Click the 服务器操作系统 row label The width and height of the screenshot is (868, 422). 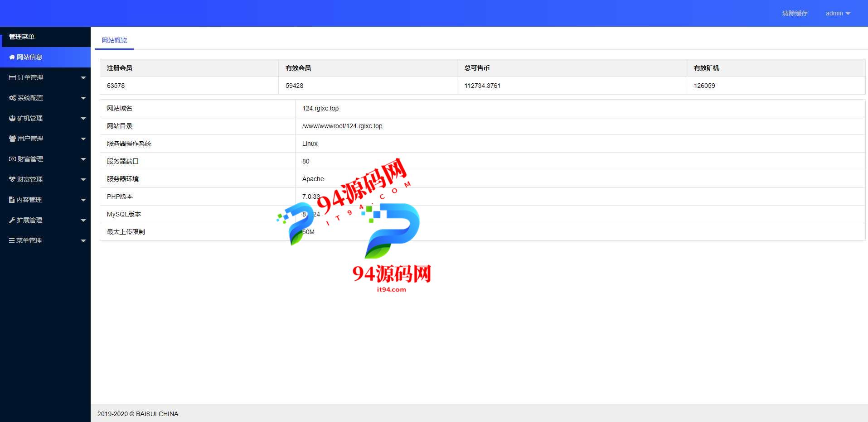coord(129,144)
